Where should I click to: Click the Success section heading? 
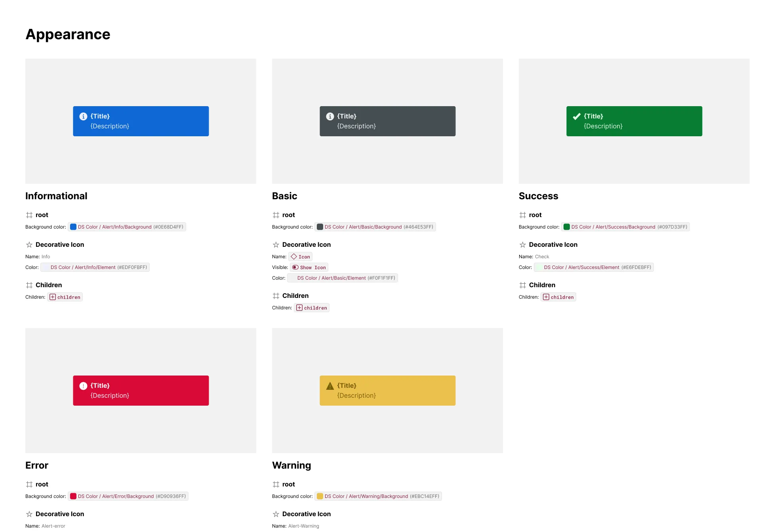tap(538, 196)
